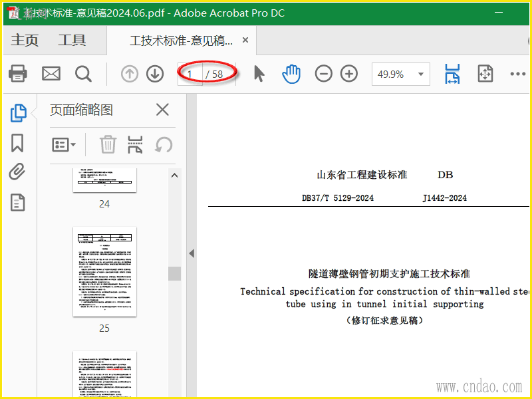The image size is (532, 399).
Task: Zoom out with the minus button
Action: point(323,74)
